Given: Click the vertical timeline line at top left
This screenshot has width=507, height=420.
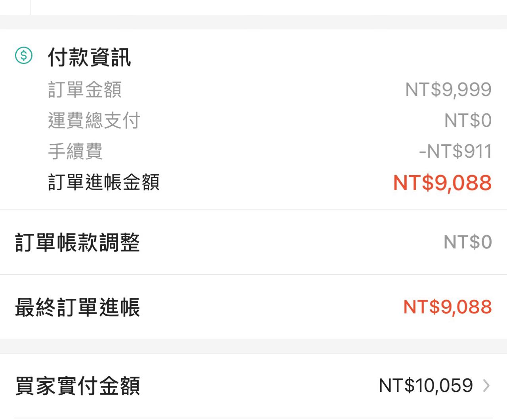Looking at the screenshot, I should click(x=31, y=7).
